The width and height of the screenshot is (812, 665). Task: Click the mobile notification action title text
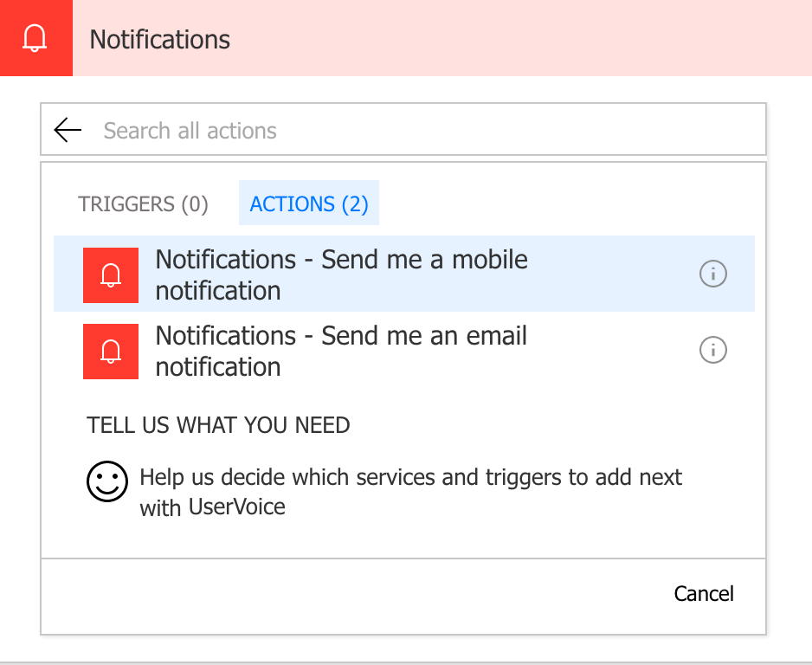(341, 274)
